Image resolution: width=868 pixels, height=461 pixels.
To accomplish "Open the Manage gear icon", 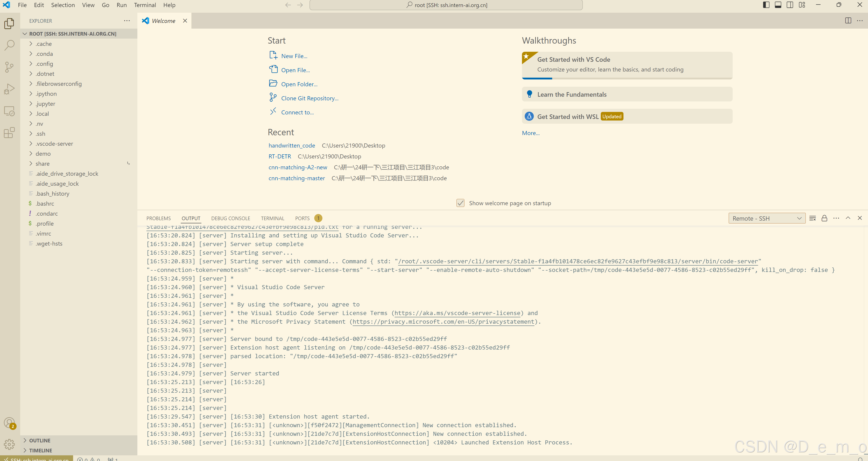I will tap(10, 444).
